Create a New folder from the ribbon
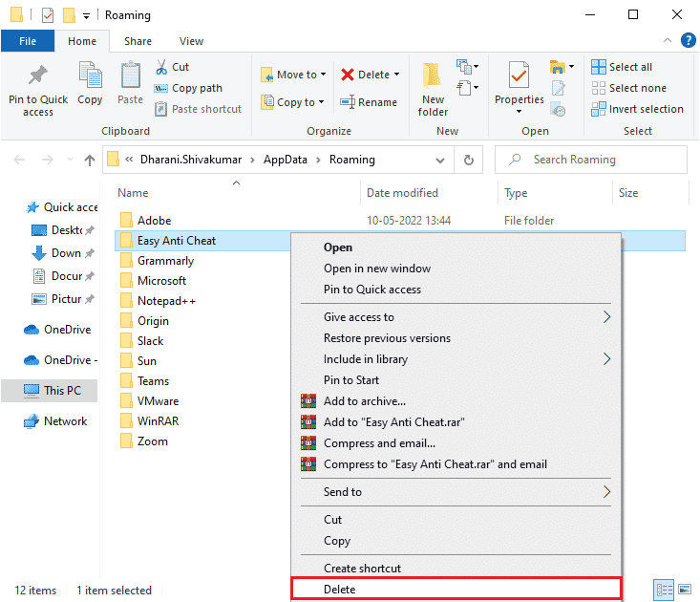The image size is (700, 602). [433, 89]
